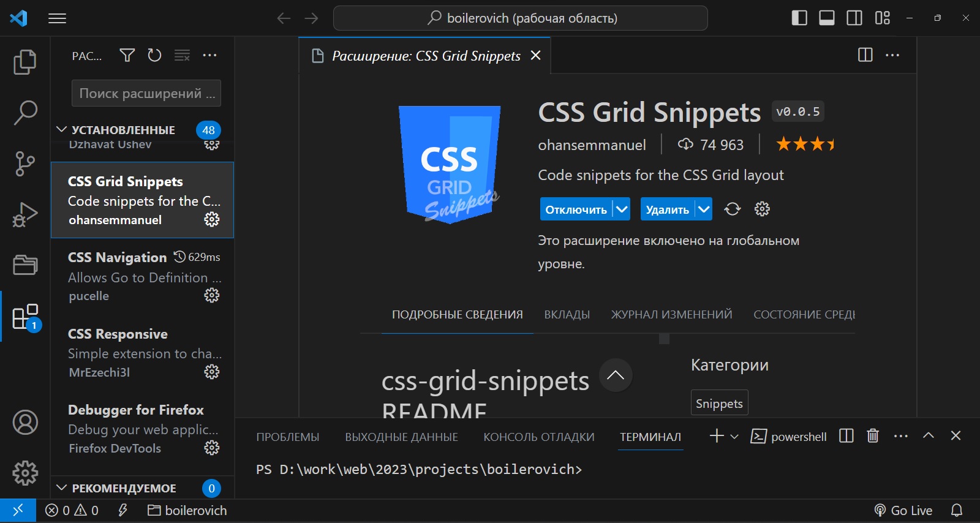Refresh the extensions list
The width and height of the screenshot is (980, 523).
tap(154, 56)
